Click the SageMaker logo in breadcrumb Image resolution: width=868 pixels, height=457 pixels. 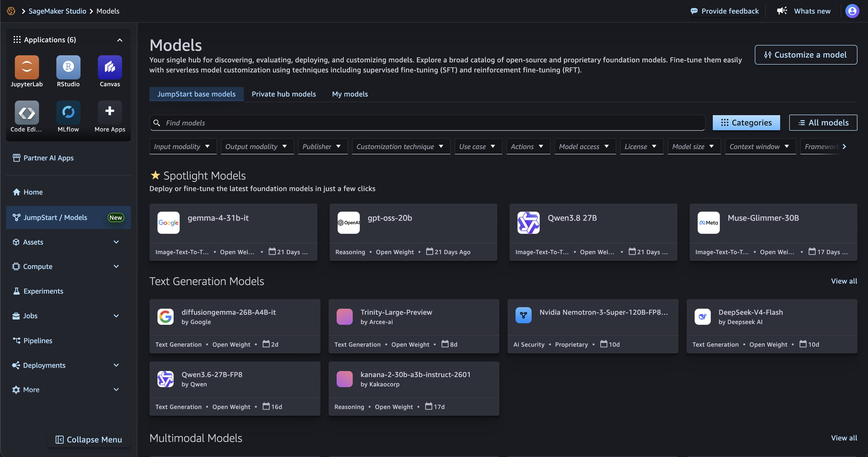[x=11, y=11]
